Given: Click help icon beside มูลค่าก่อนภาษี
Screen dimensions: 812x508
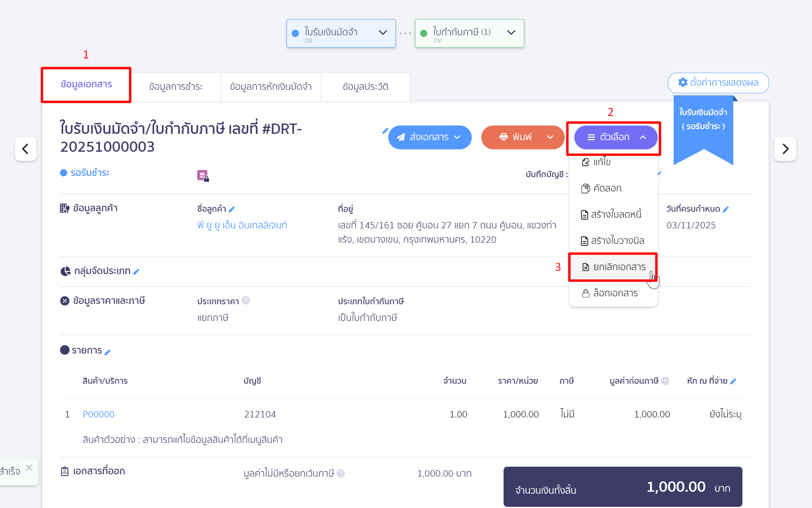Looking at the screenshot, I should (x=665, y=381).
